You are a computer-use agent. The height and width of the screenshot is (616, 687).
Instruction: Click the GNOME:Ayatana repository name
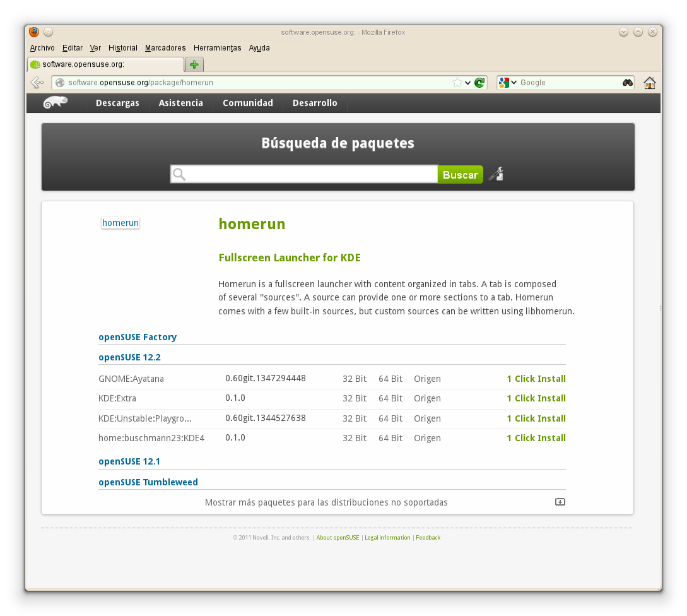click(131, 379)
